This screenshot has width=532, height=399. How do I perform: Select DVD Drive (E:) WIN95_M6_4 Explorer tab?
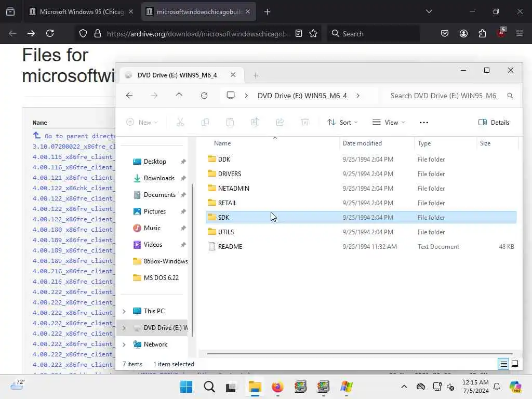click(180, 75)
